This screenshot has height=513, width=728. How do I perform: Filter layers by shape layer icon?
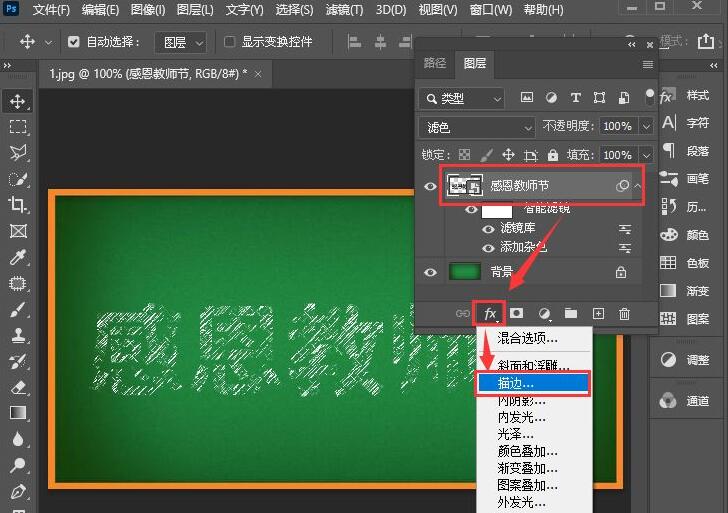[599, 97]
